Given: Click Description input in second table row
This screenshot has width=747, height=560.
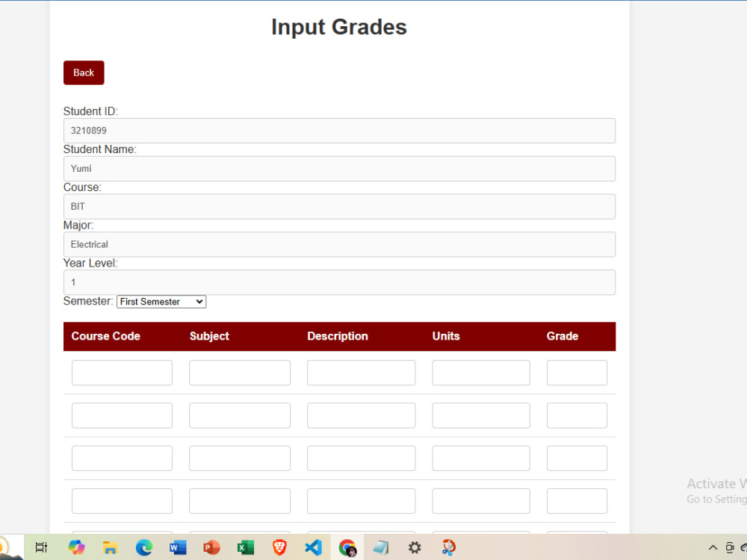Looking at the screenshot, I should [x=361, y=415].
